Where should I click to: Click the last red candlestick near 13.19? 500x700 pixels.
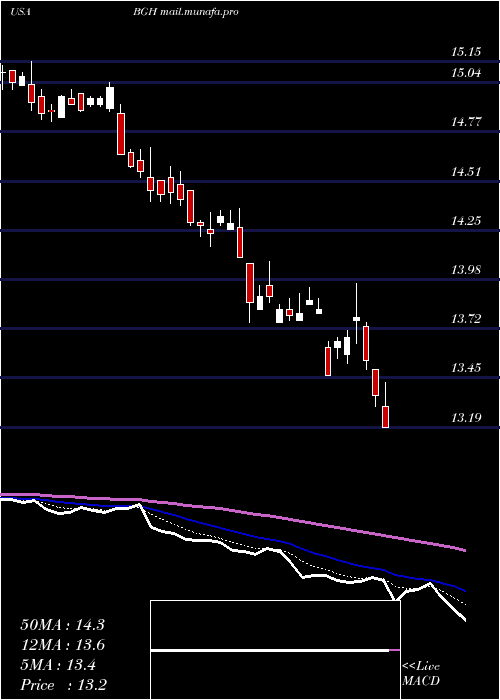385,417
